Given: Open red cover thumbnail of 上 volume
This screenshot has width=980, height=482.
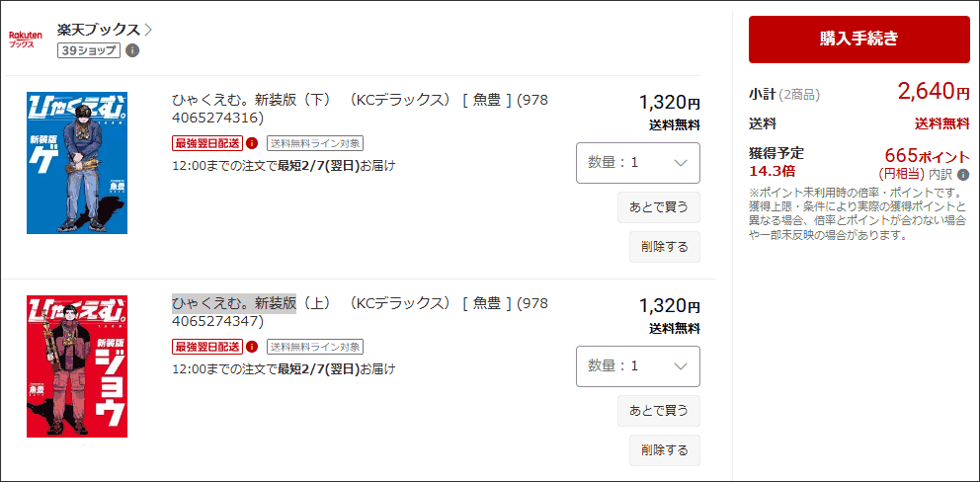Looking at the screenshot, I should (x=77, y=366).
